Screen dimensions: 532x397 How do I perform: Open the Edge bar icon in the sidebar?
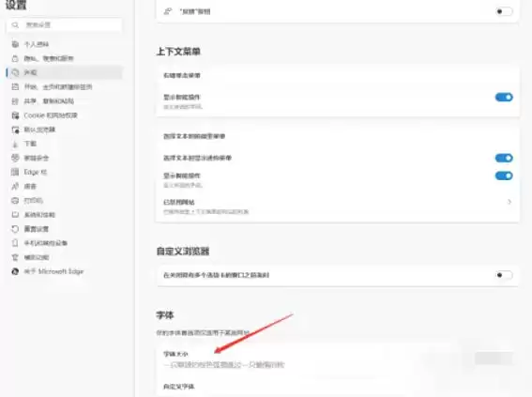(x=15, y=172)
